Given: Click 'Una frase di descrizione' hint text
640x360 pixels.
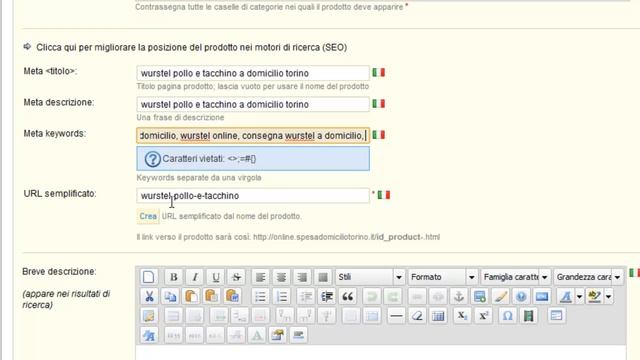Looking at the screenshot, I should pos(180,118).
